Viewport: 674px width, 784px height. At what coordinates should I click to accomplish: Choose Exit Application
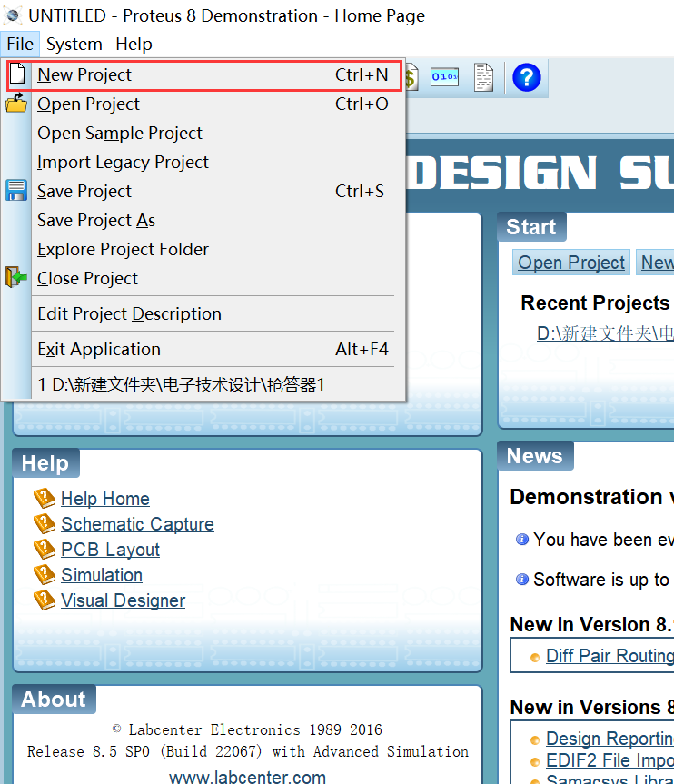(204, 349)
